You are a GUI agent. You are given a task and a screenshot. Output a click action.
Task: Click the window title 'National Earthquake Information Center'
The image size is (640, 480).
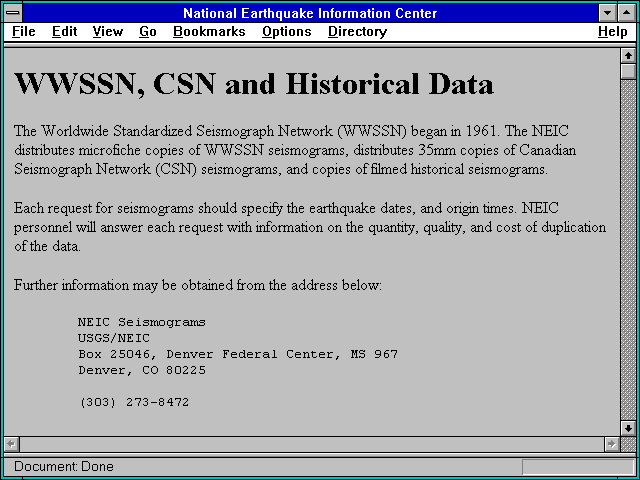(x=310, y=13)
